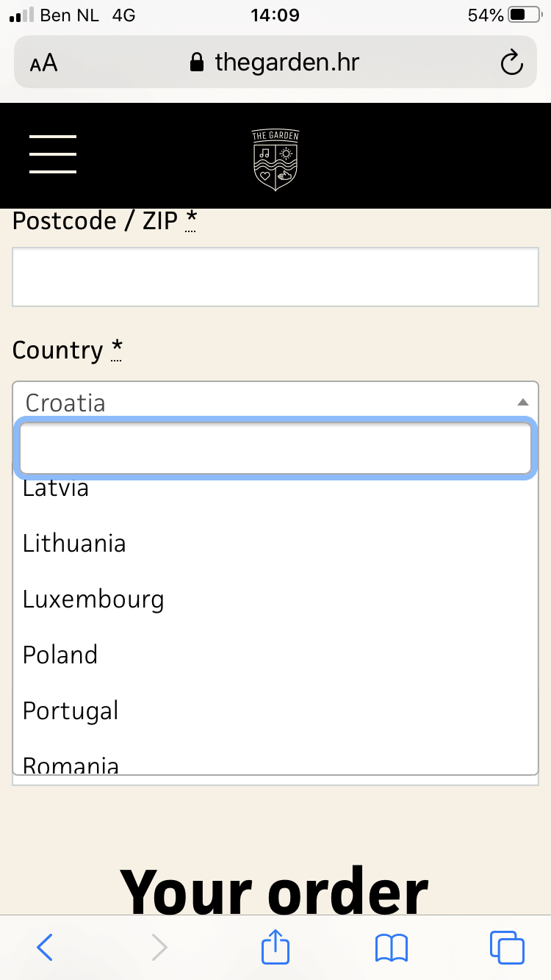
Task: Select Latvia from country list
Action: pos(56,489)
